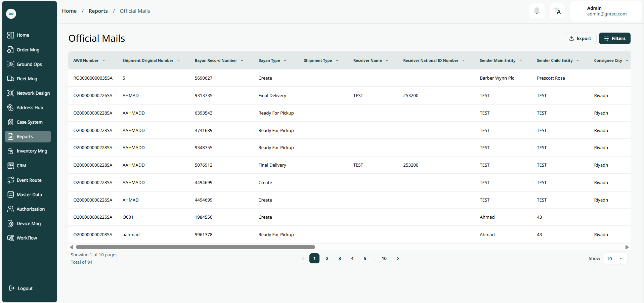Go to the Reports breadcrumb link
Viewport: 644px width, 303px height.
(x=98, y=11)
